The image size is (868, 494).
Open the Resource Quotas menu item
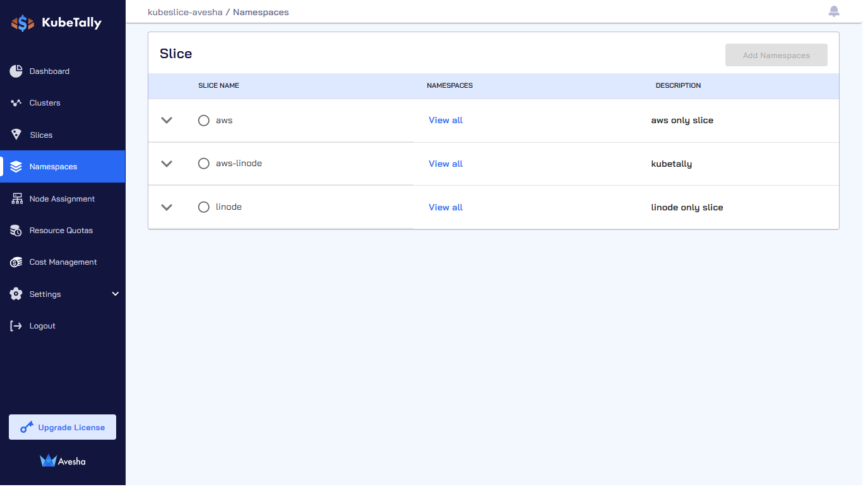click(62, 231)
